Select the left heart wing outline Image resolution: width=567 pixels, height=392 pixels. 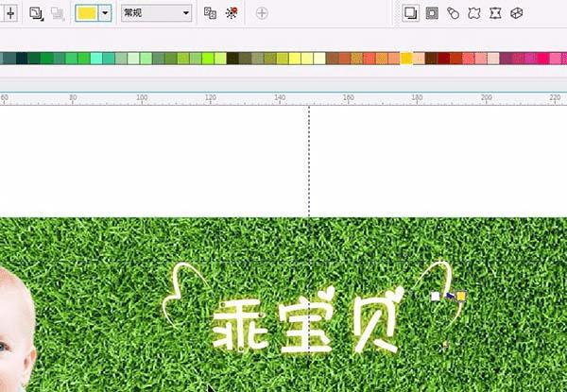tap(184, 295)
